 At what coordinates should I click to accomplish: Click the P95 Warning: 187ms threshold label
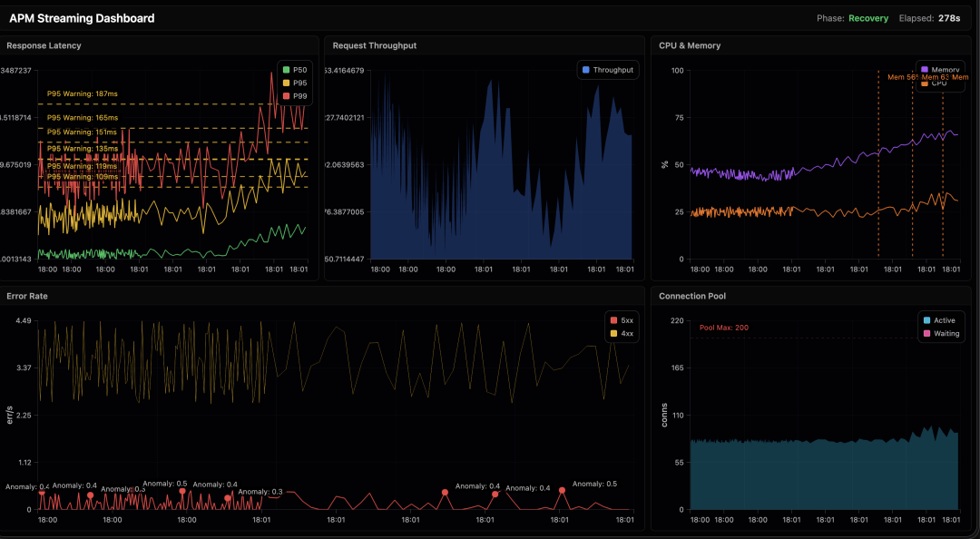[x=83, y=93]
